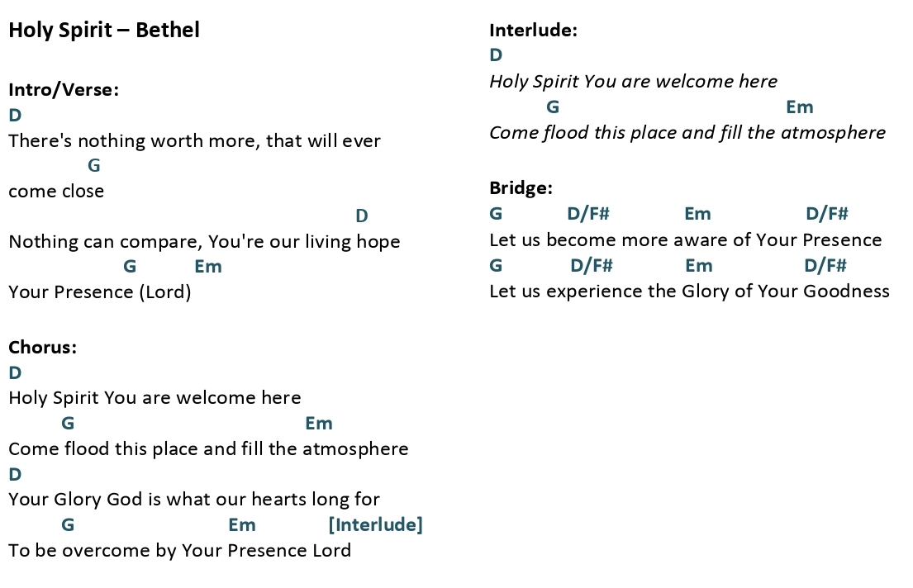Click lyric Holy Spirit You are welcome here in Chorus
The image size is (913, 588).
[155, 397]
